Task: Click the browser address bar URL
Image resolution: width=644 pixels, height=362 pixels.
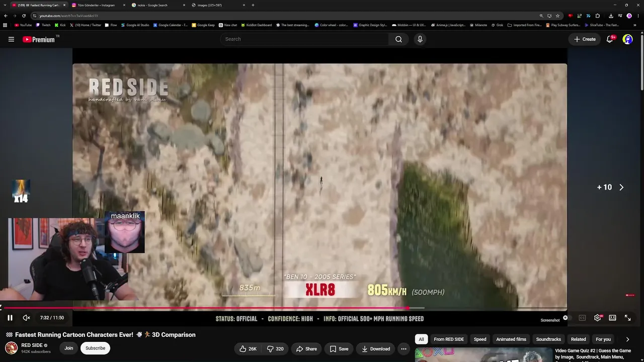Action: click(68, 16)
